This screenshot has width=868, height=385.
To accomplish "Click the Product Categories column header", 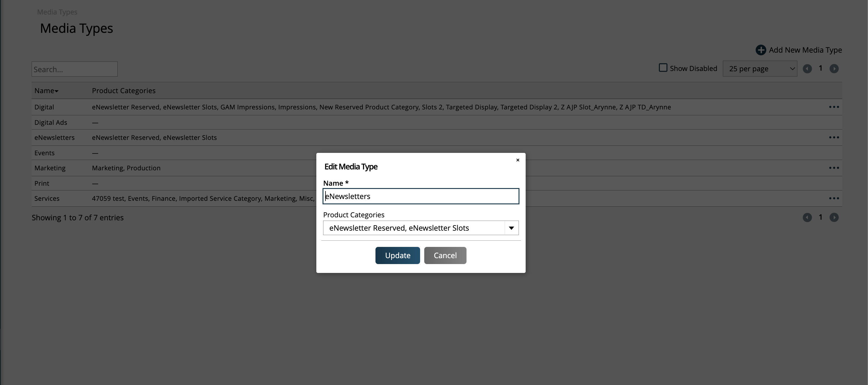I will 124,91.
